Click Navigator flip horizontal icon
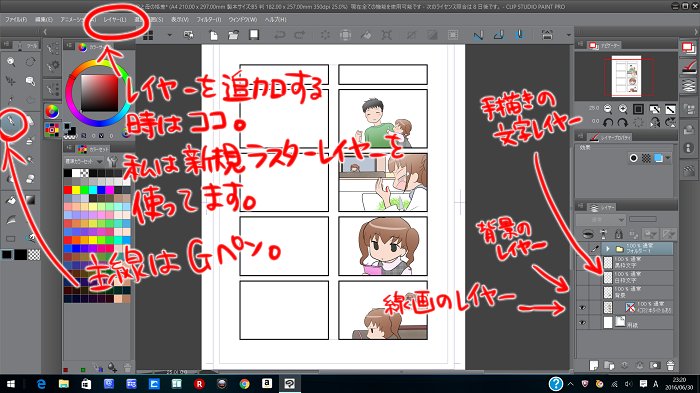 (654, 122)
